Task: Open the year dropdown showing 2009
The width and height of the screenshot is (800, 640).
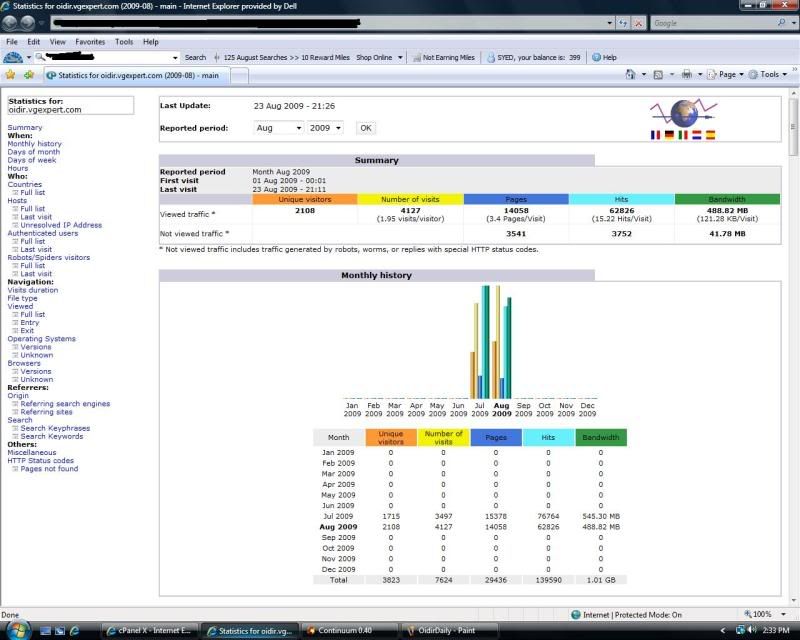Action: [x=325, y=128]
